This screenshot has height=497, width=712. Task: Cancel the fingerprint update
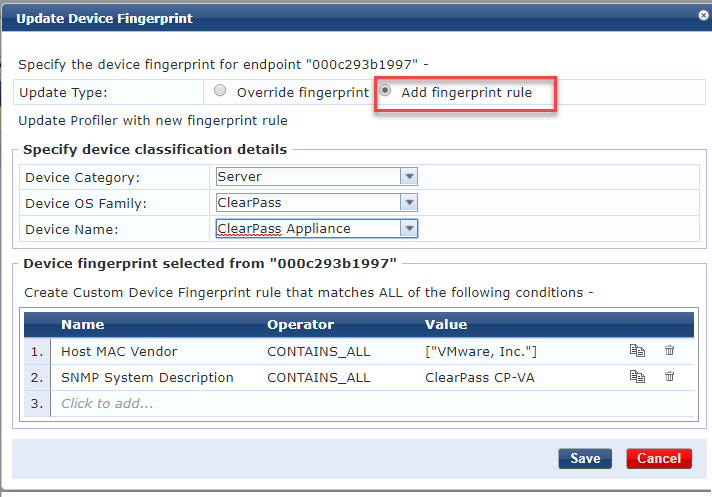[x=659, y=458]
